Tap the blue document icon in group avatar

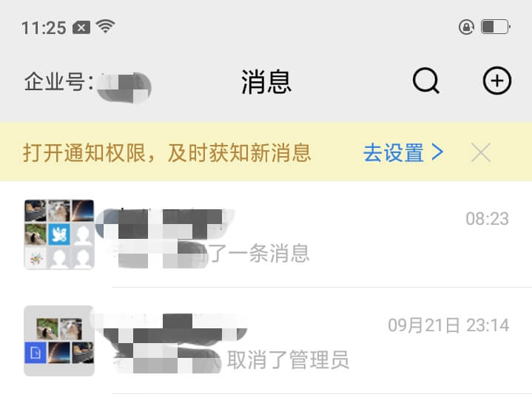tap(36, 353)
